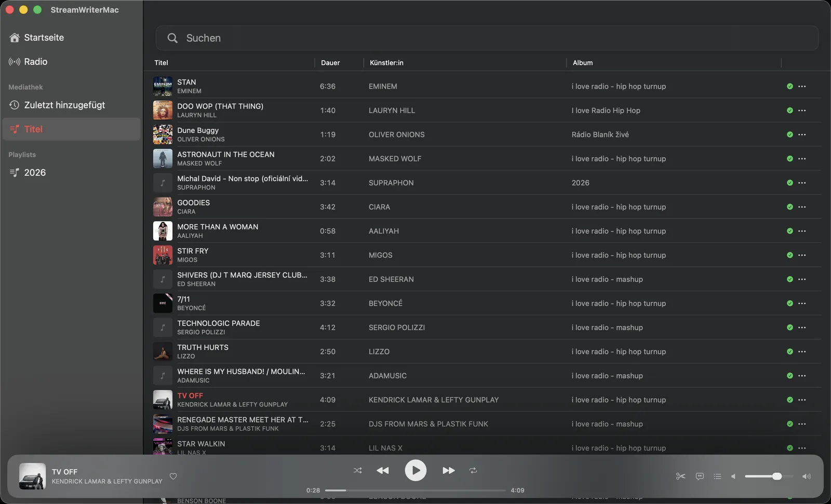The height and width of the screenshot is (504, 831).
Task: Open more options for STAN
Action: 802,86
